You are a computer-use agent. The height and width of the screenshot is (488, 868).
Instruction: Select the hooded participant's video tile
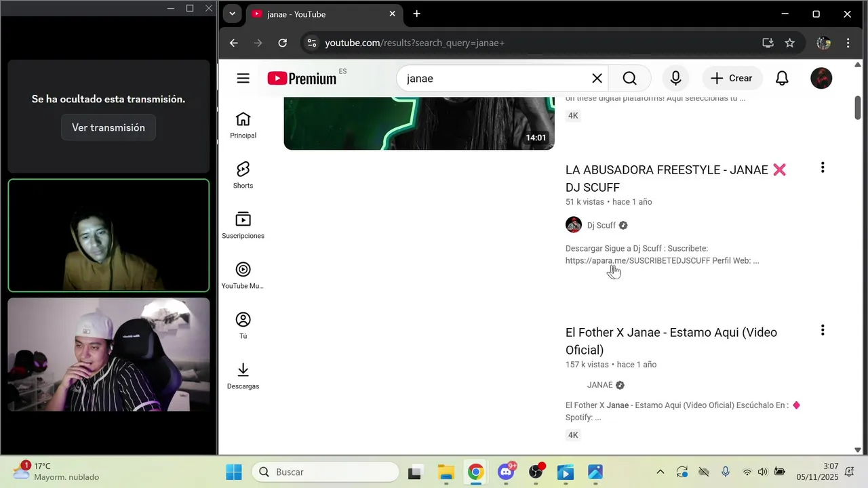108,235
